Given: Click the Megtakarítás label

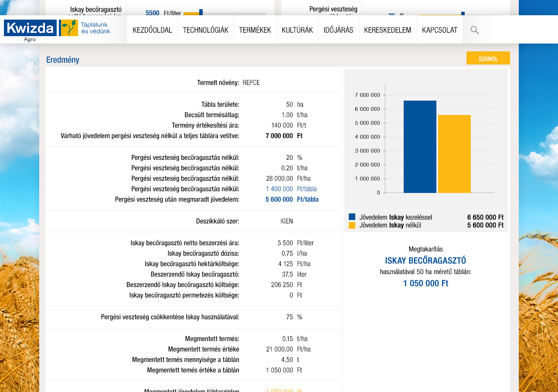Looking at the screenshot, I should coord(425,249).
